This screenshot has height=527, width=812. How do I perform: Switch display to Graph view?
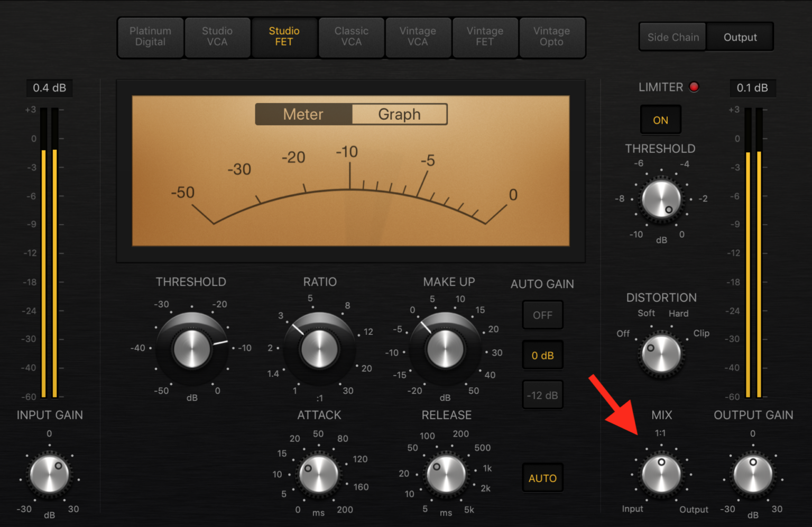tap(399, 114)
